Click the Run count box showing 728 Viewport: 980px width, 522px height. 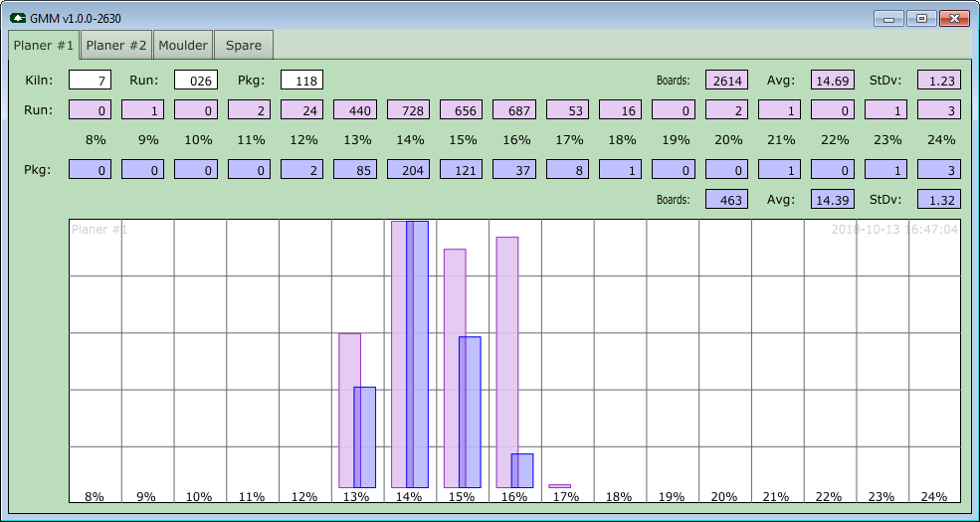pyautogui.click(x=408, y=109)
